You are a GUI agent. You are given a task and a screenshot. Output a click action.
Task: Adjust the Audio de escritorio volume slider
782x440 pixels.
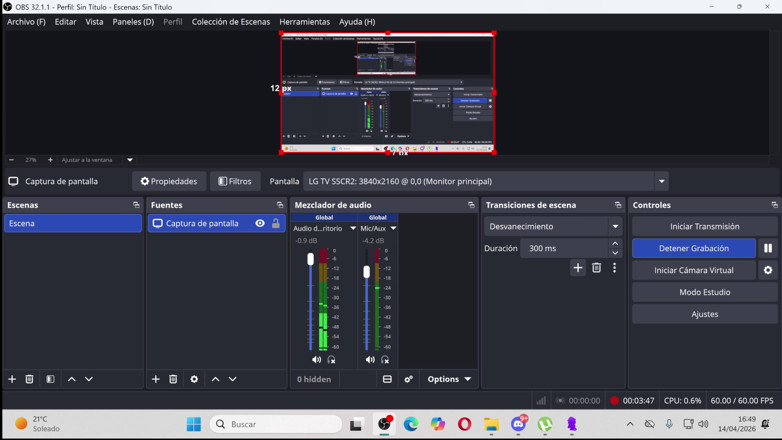[x=311, y=259]
